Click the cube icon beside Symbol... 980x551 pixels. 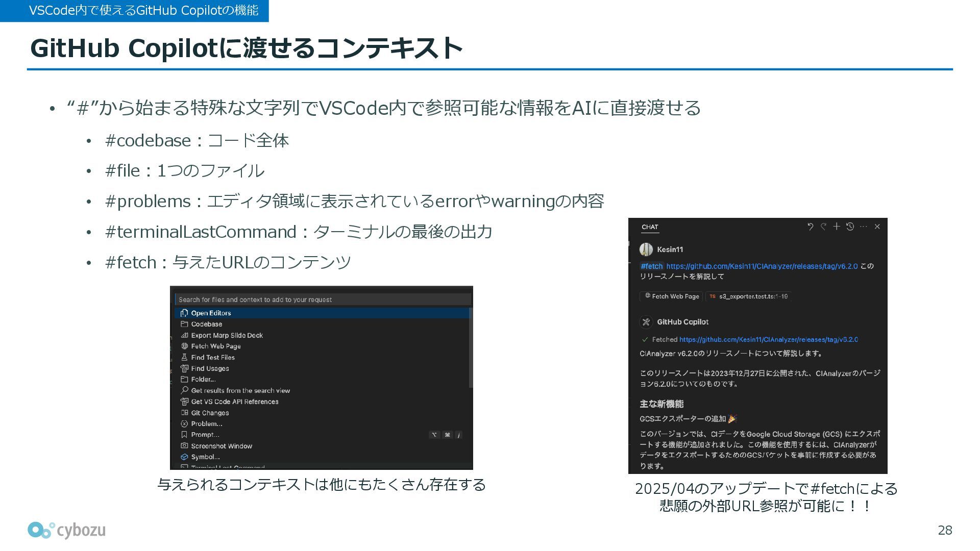coord(184,457)
